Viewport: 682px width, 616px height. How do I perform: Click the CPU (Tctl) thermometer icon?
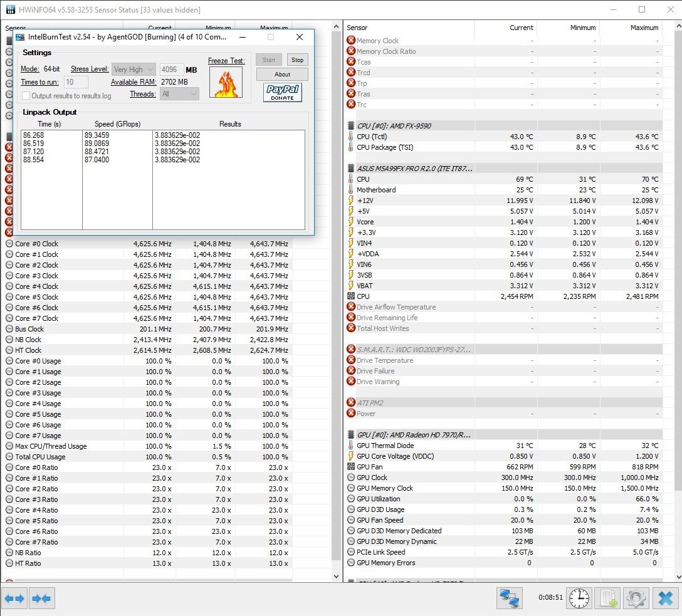[x=350, y=136]
